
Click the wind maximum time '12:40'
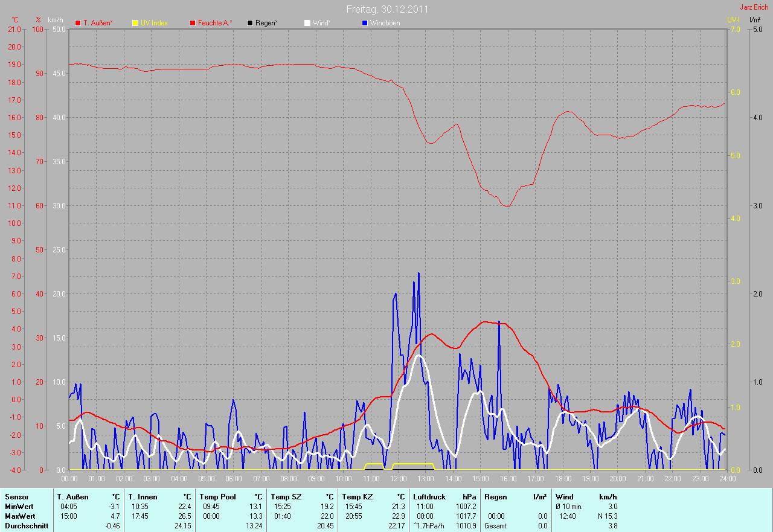tap(567, 516)
